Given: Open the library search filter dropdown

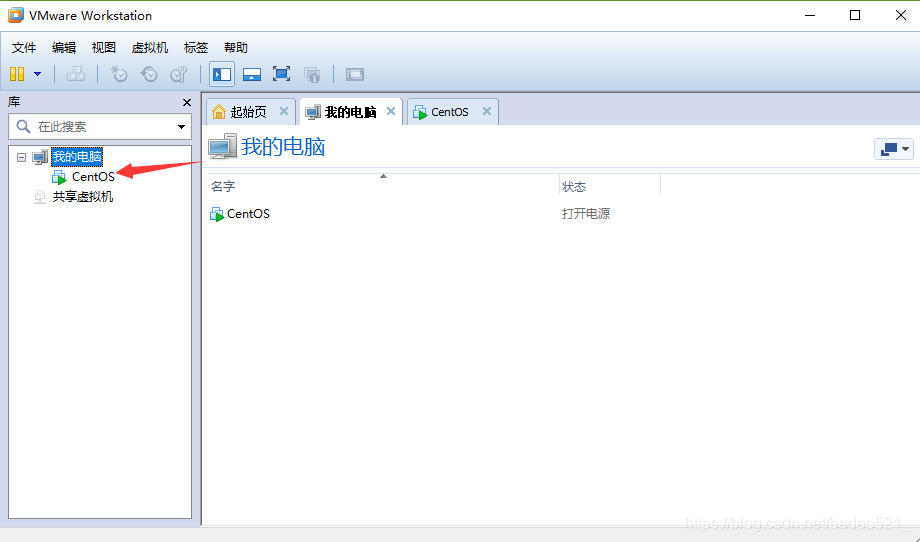Looking at the screenshot, I should [x=181, y=127].
